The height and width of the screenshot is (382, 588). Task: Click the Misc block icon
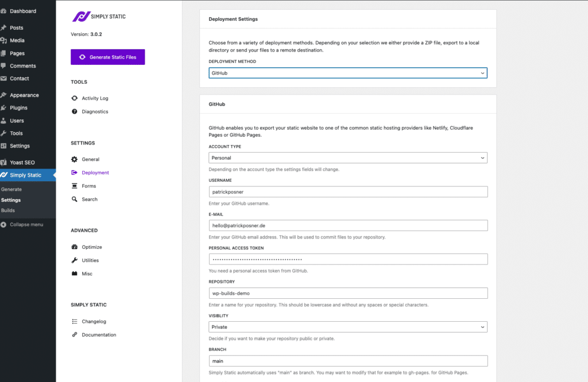pos(74,274)
